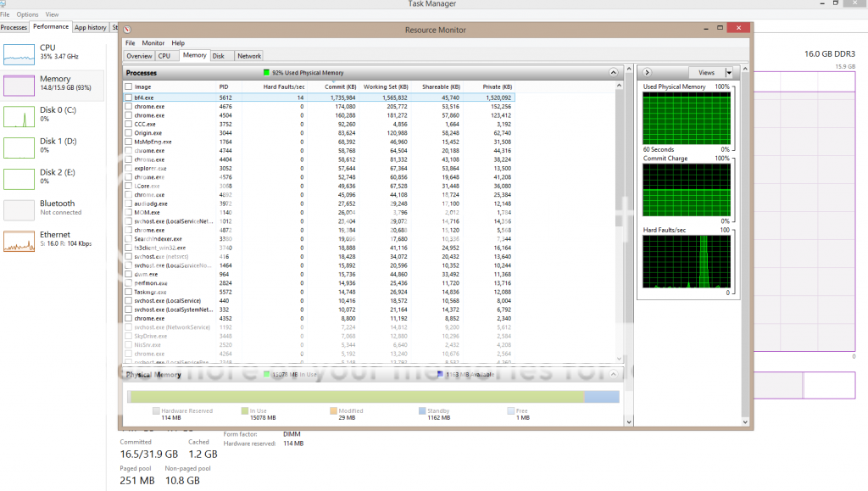Tick the Origin.exe process checkbox
The image size is (868, 491).
(x=129, y=133)
